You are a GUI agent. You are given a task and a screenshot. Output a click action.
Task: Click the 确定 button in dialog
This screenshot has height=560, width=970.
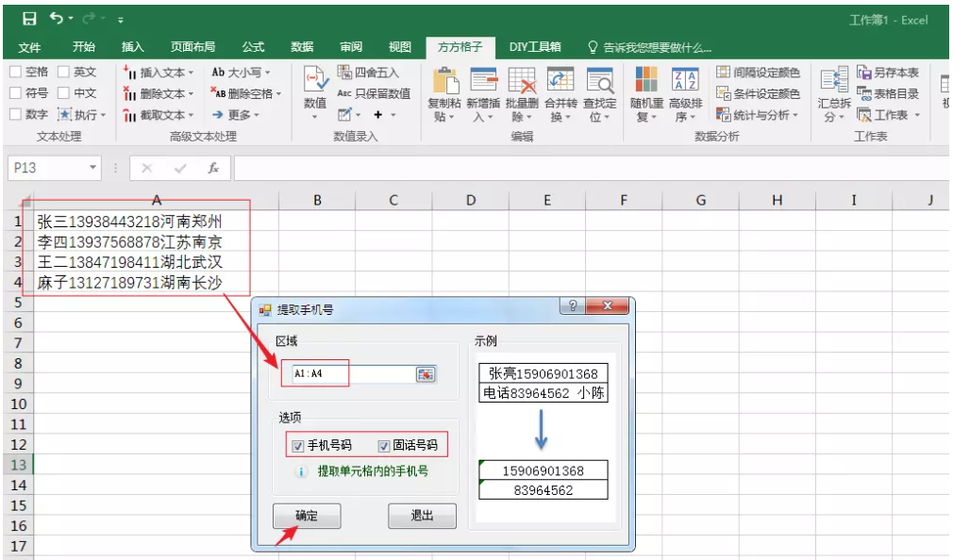[x=307, y=516]
